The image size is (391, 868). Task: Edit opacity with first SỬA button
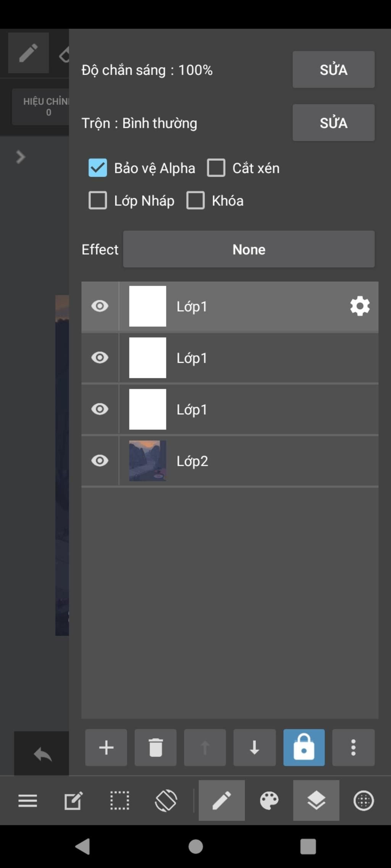click(333, 69)
